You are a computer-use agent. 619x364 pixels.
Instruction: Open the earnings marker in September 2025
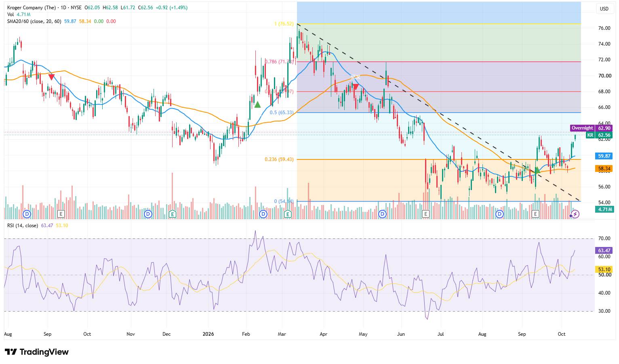click(x=61, y=214)
